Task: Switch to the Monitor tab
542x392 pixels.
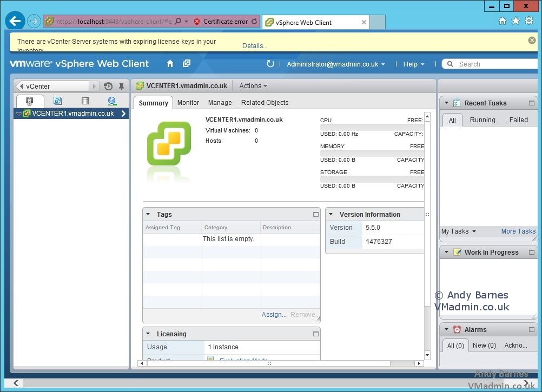Action: pos(188,102)
